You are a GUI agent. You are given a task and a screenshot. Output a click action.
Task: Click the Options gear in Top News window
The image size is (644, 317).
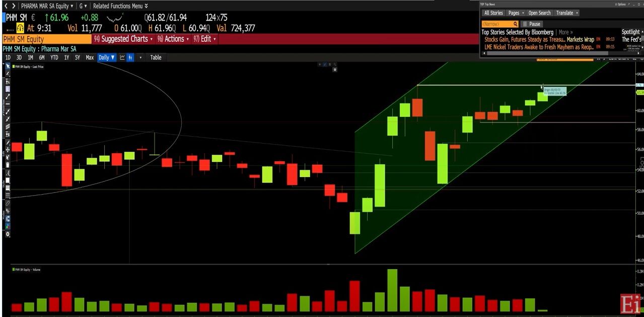620,4
